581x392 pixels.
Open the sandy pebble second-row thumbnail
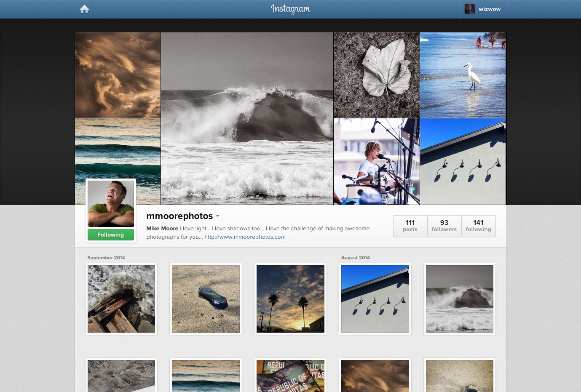pos(460,376)
